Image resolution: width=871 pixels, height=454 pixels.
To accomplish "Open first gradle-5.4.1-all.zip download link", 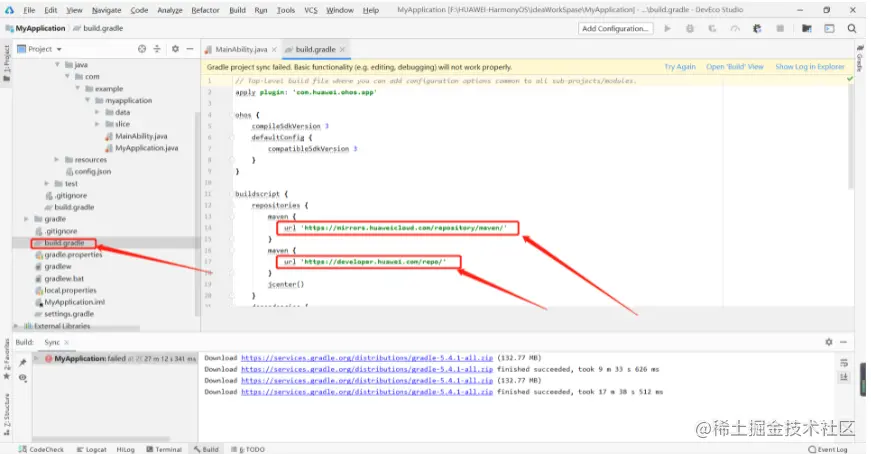I will (367, 358).
